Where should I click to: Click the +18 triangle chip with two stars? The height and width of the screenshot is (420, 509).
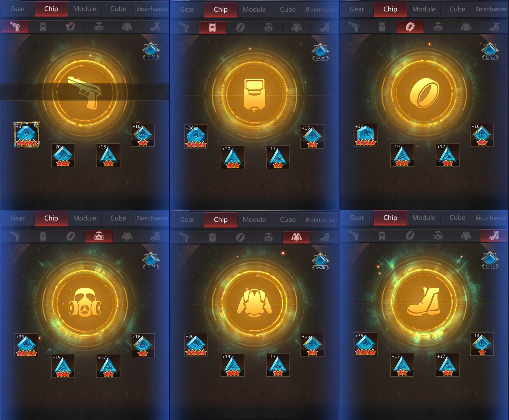tap(108, 155)
